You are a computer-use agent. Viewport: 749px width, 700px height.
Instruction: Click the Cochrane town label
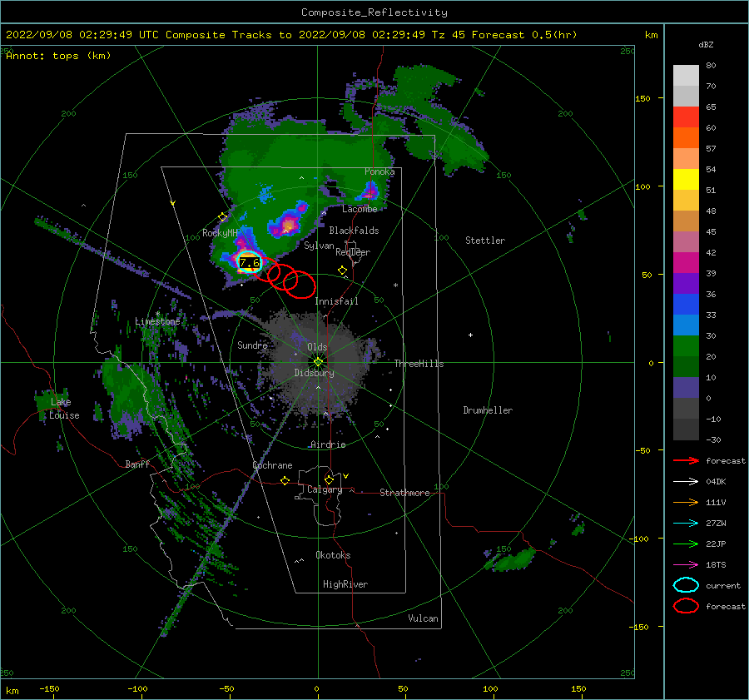[272, 465]
